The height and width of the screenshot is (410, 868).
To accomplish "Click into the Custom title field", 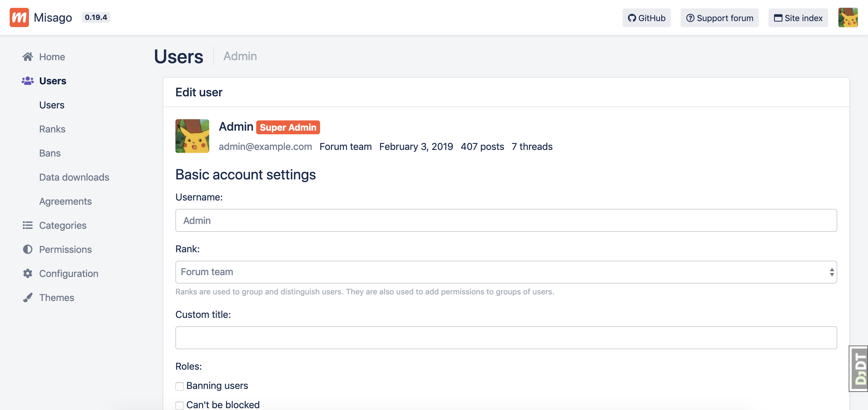I will click(506, 338).
